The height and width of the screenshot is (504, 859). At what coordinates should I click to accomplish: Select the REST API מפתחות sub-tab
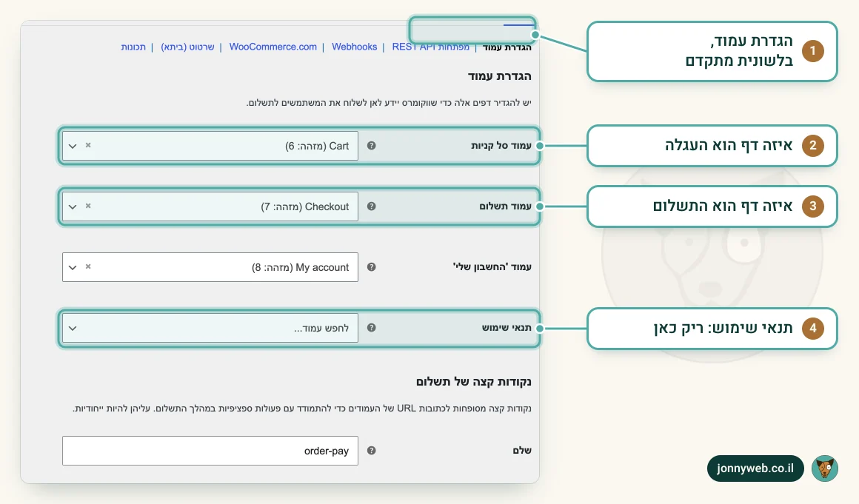pos(430,47)
